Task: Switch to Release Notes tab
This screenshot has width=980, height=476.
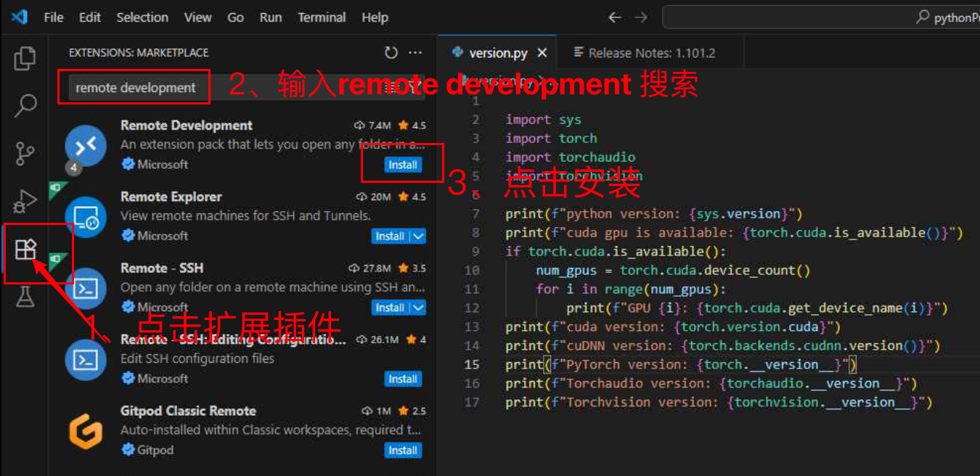Action: pos(644,53)
